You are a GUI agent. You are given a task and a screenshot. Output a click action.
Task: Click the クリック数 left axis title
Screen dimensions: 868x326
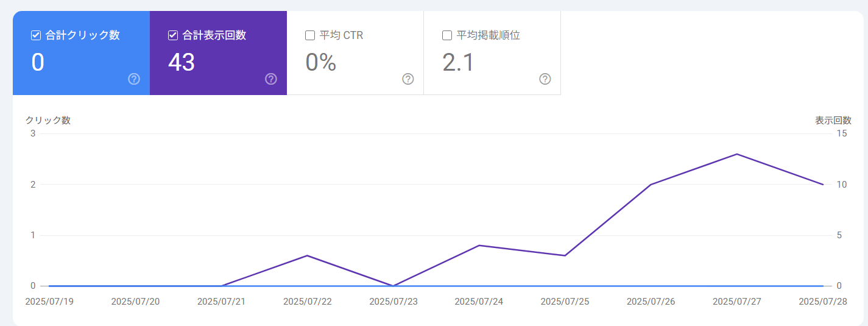click(48, 121)
